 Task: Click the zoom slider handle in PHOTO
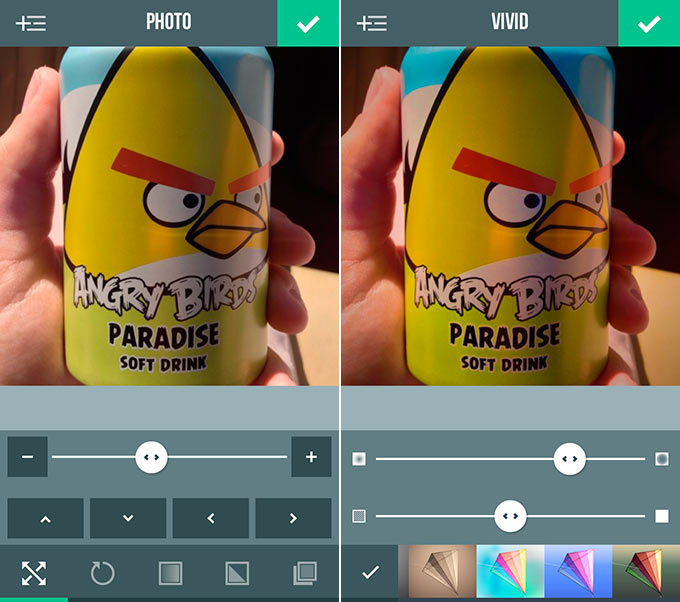151,457
